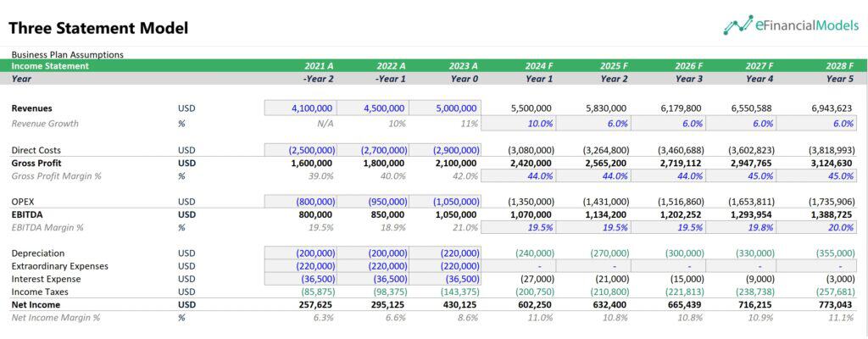This screenshot has width=868, height=339.
Task: Select the 'Gross Profit Margin %' row label
Action: coord(57,176)
